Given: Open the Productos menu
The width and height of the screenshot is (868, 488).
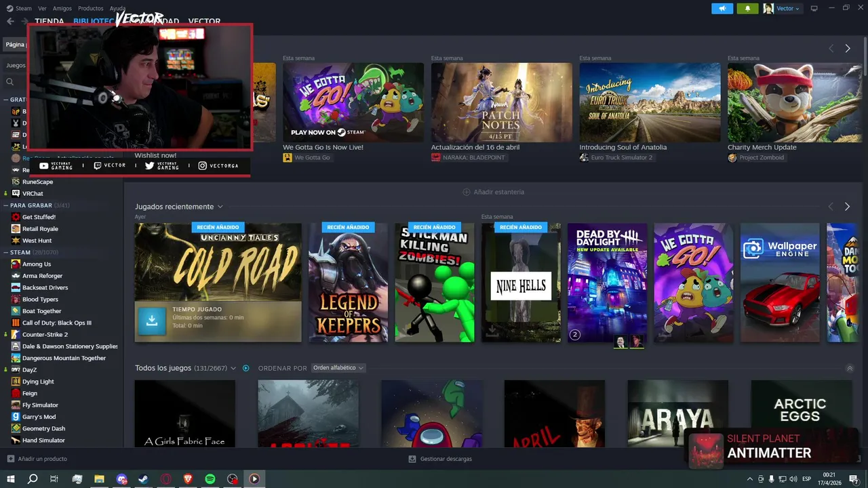Looking at the screenshot, I should pyautogui.click(x=91, y=8).
